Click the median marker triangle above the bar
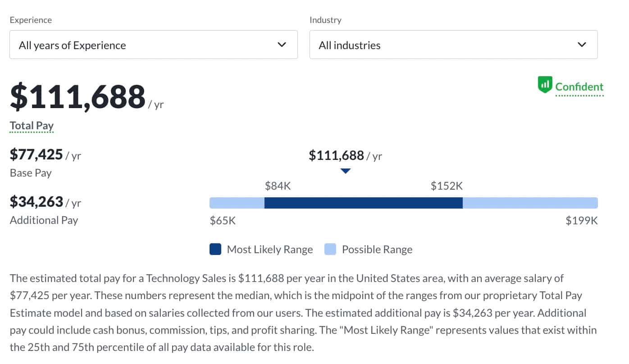Viewport: 629px width, 364px height. coord(346,171)
